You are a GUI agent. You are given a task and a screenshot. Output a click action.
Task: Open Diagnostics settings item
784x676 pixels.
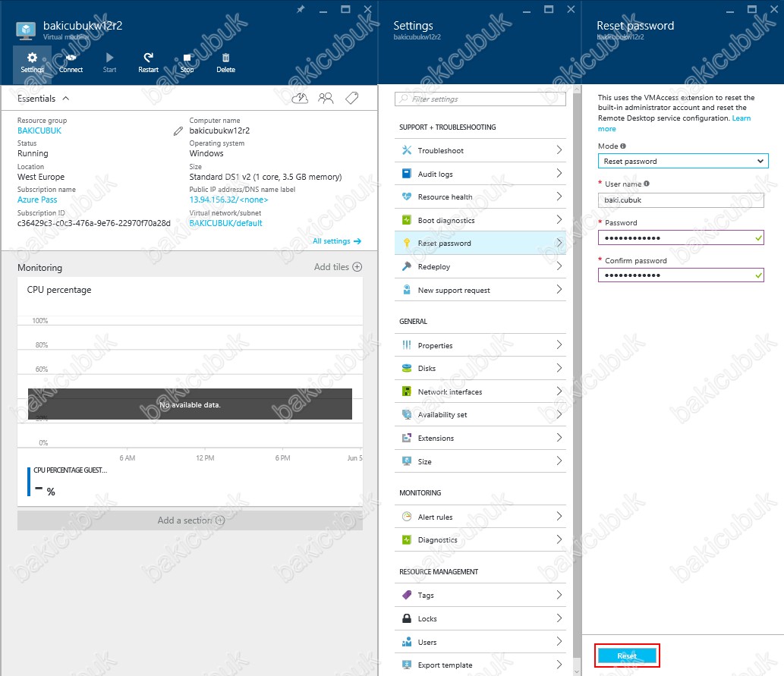tap(480, 539)
